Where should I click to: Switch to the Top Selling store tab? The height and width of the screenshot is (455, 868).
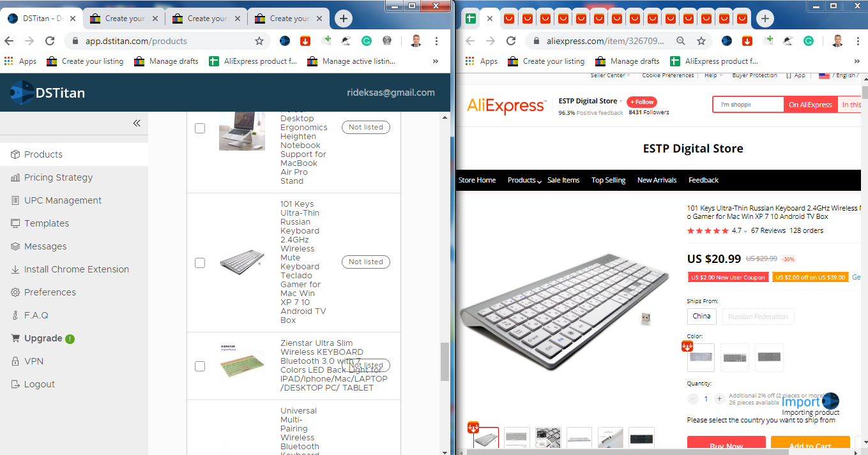pos(608,180)
